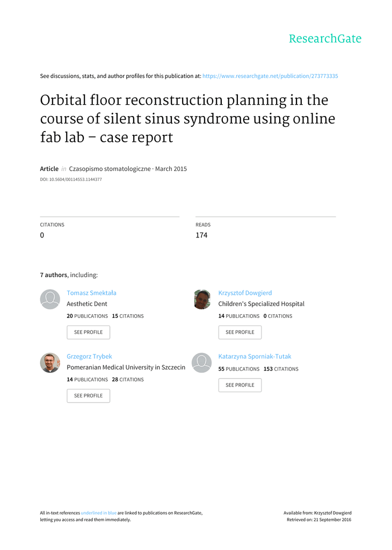This screenshot has width=392, height=550.
Task: Click the ResearchGate logo
Action: click(x=325, y=39)
